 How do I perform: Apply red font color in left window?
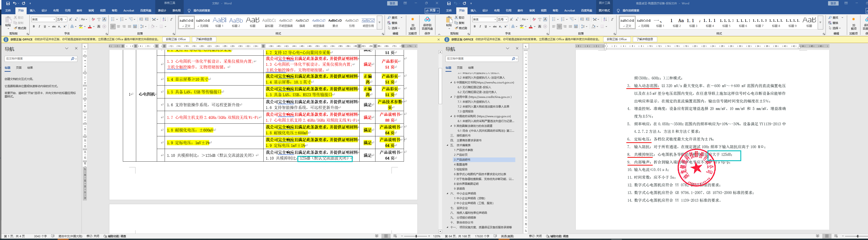pos(90,26)
